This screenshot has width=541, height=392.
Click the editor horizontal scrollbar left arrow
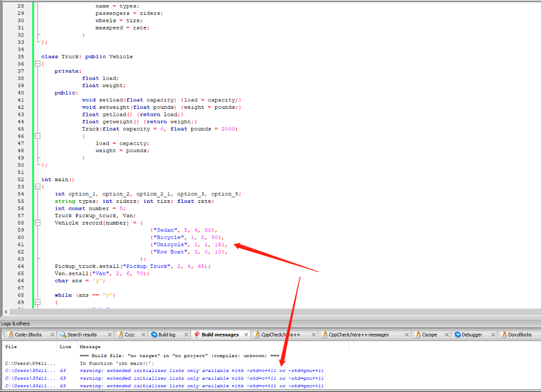tap(6, 312)
